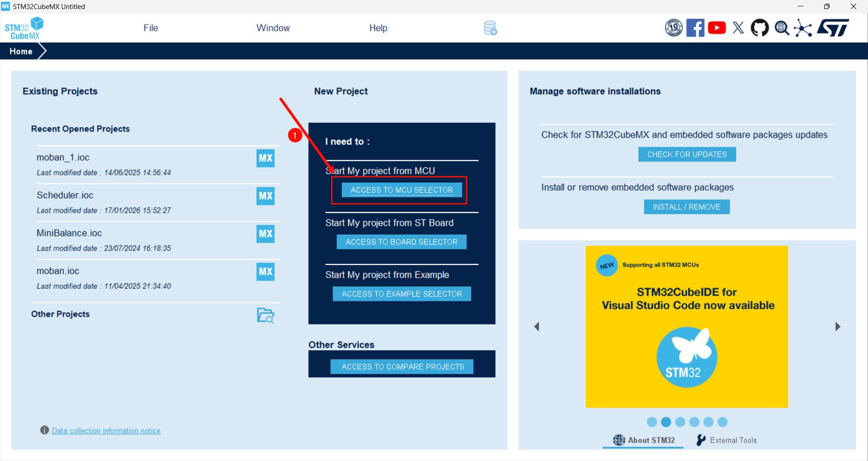Open the ST Facebook page icon

click(695, 28)
